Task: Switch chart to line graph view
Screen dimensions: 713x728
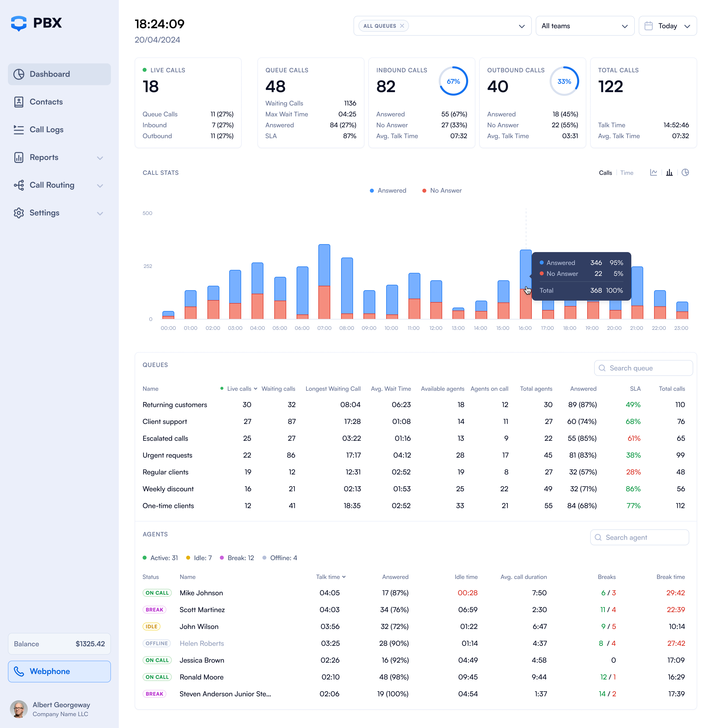Action: click(x=653, y=173)
